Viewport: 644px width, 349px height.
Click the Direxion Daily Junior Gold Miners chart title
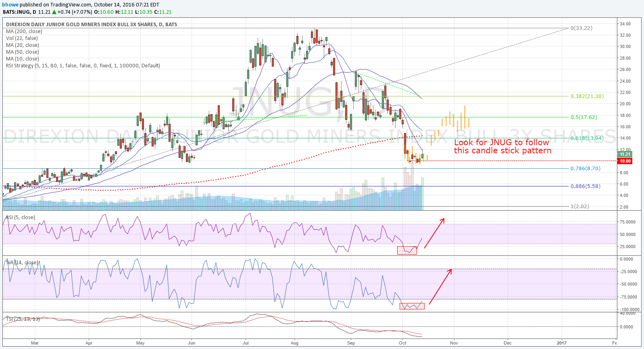pyautogui.click(x=92, y=25)
